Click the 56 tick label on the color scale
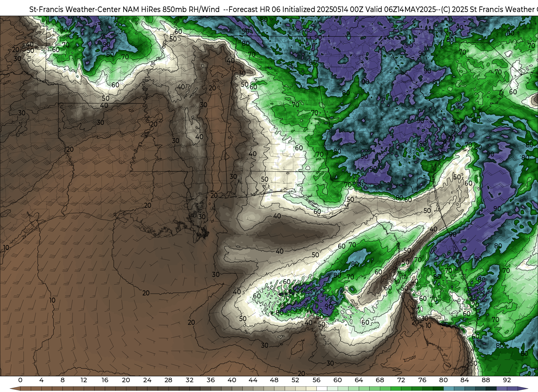 click(x=316, y=380)
